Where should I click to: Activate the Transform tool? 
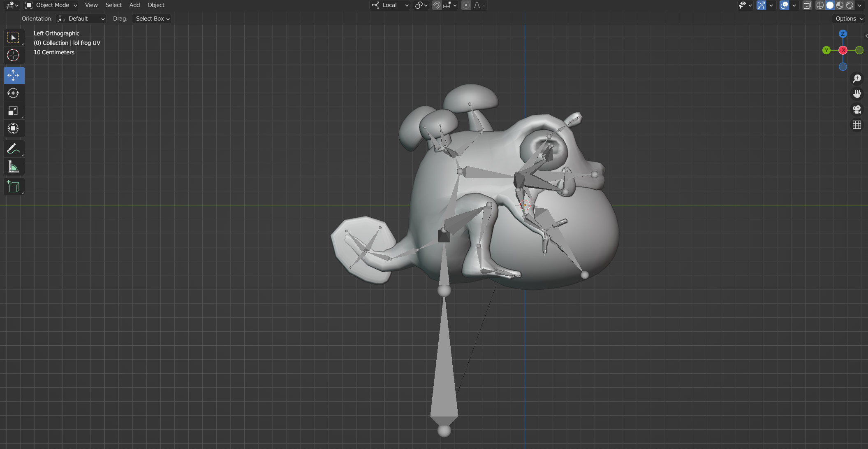click(x=14, y=128)
